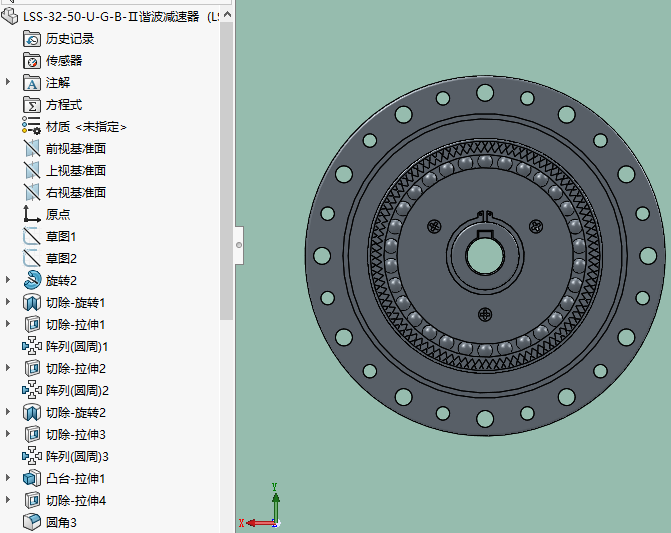Viewport: 671px width, 533px height.
Task: Select the 草图1 label
Action: coord(61,237)
